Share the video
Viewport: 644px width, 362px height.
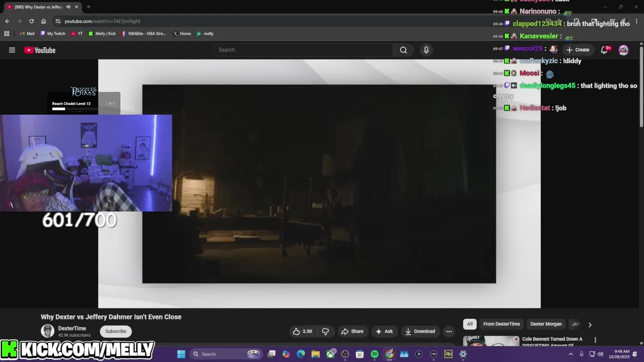352,331
